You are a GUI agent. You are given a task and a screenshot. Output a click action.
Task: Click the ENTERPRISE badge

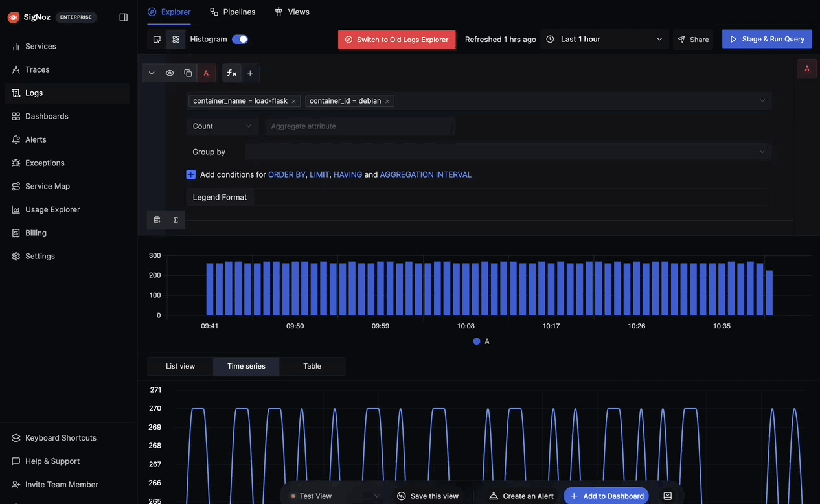(x=76, y=17)
